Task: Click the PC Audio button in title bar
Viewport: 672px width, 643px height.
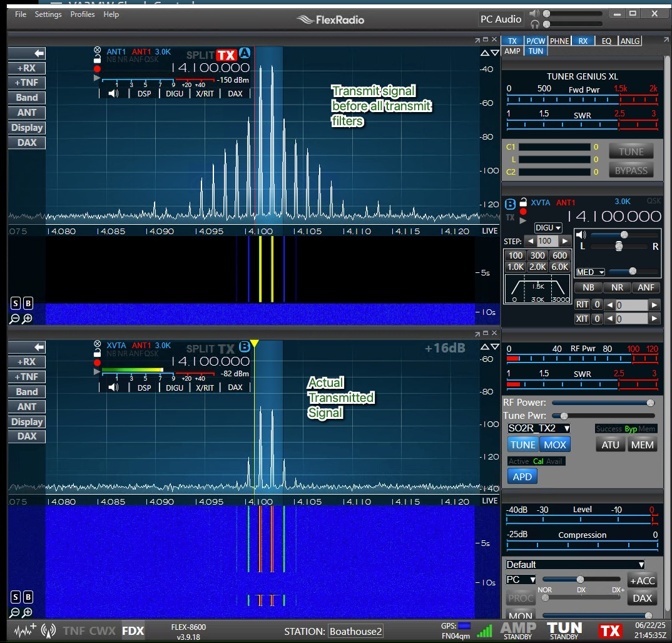Action: pos(501,19)
